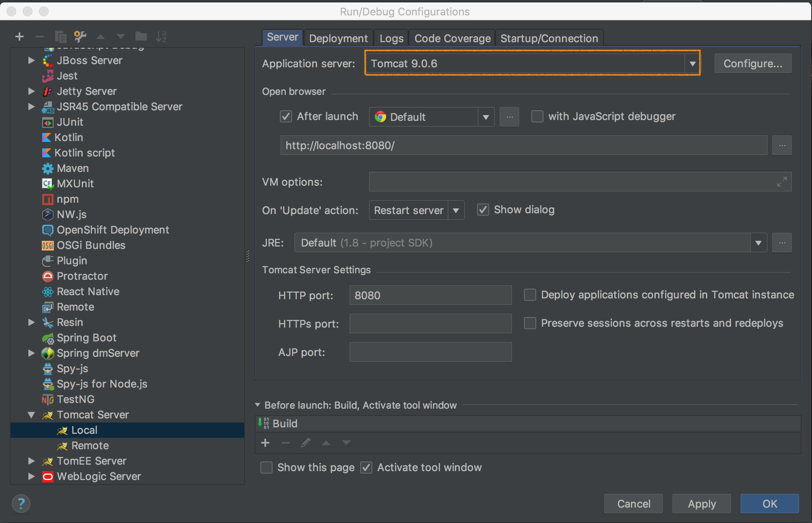Enable with JavaScript debugger checkbox
The width and height of the screenshot is (812, 523).
coord(537,116)
